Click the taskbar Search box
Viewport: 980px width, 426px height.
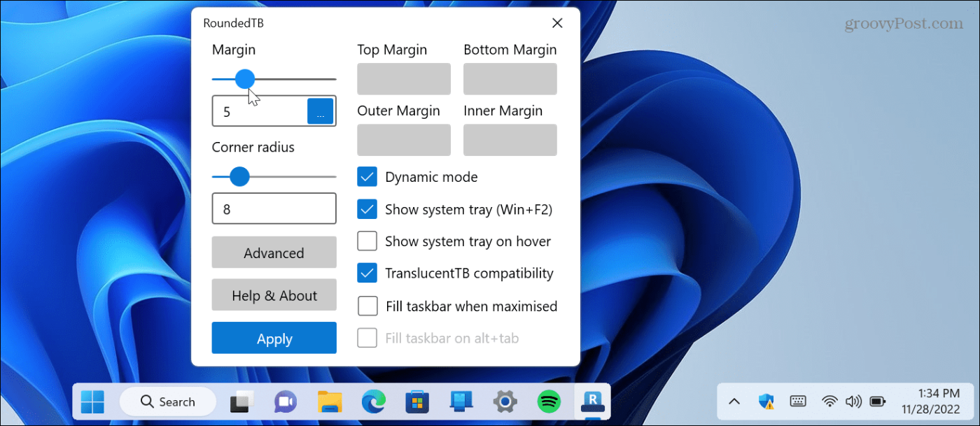pos(168,402)
